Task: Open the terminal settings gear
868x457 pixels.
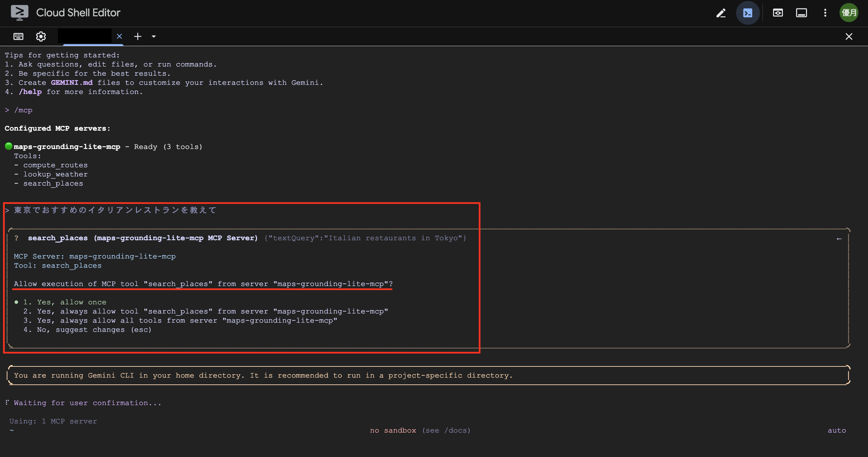Action: 41,36
